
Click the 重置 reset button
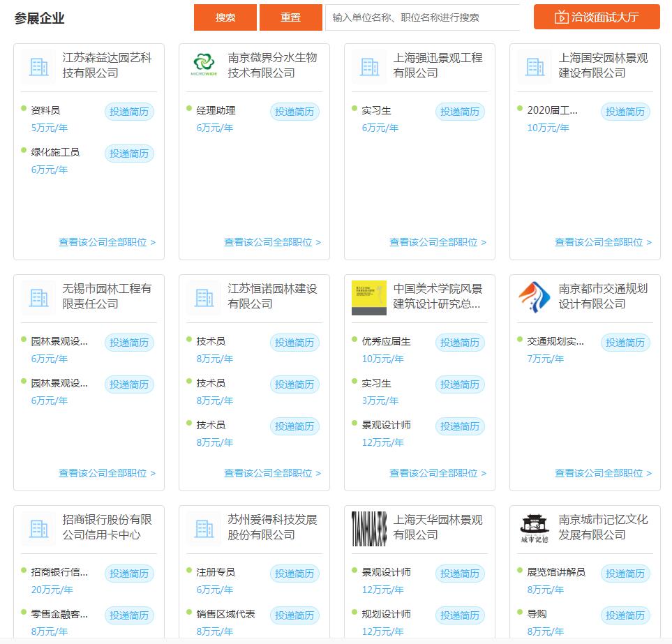pyautogui.click(x=290, y=17)
